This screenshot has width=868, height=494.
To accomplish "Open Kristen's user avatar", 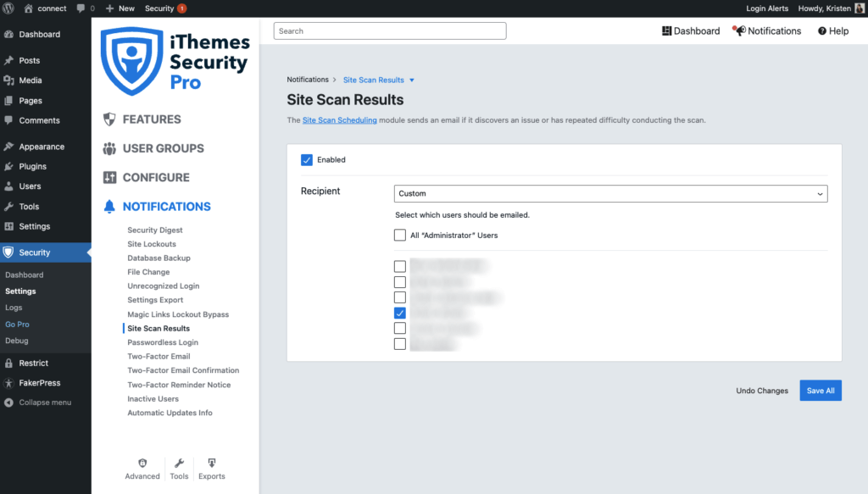I will (860, 8).
